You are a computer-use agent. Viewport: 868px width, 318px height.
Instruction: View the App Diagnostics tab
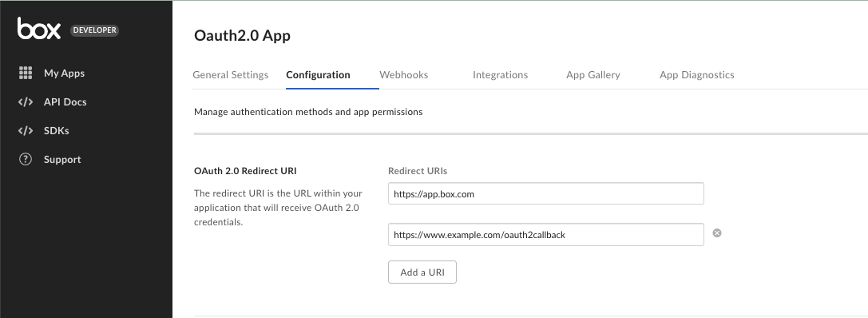tap(697, 75)
